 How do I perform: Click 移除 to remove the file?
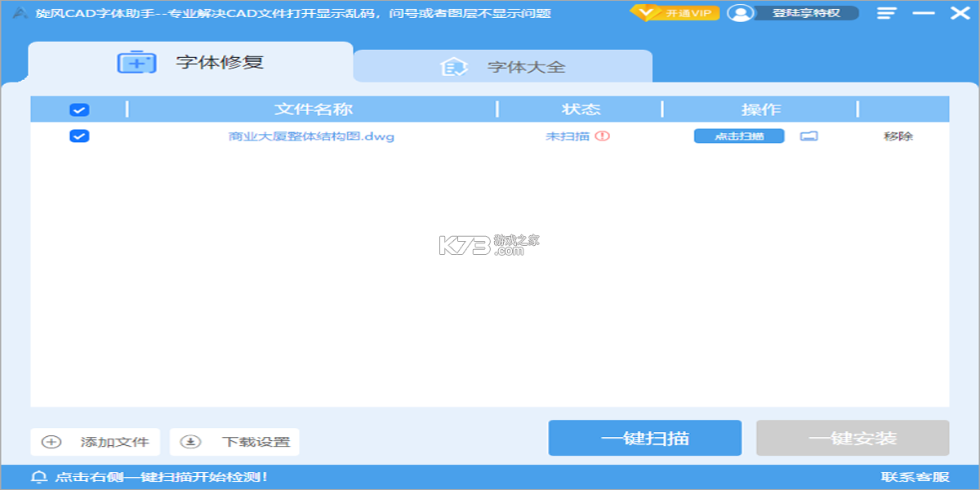[898, 136]
